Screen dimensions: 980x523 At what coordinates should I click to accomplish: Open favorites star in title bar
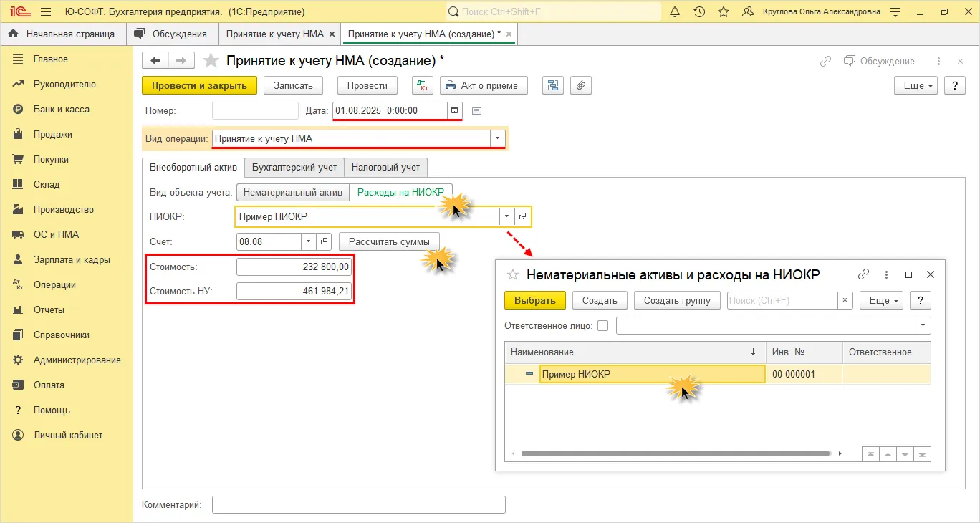tap(724, 11)
